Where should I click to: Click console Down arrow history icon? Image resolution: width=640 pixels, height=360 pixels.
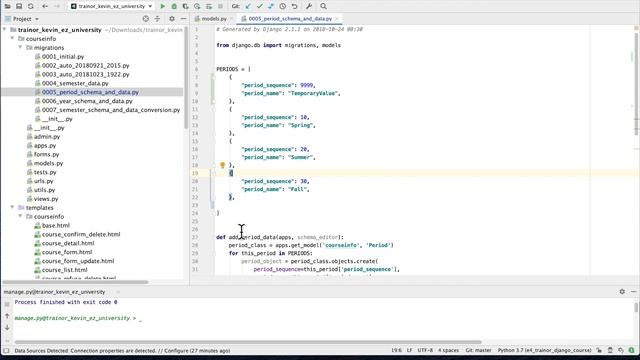[7, 327]
